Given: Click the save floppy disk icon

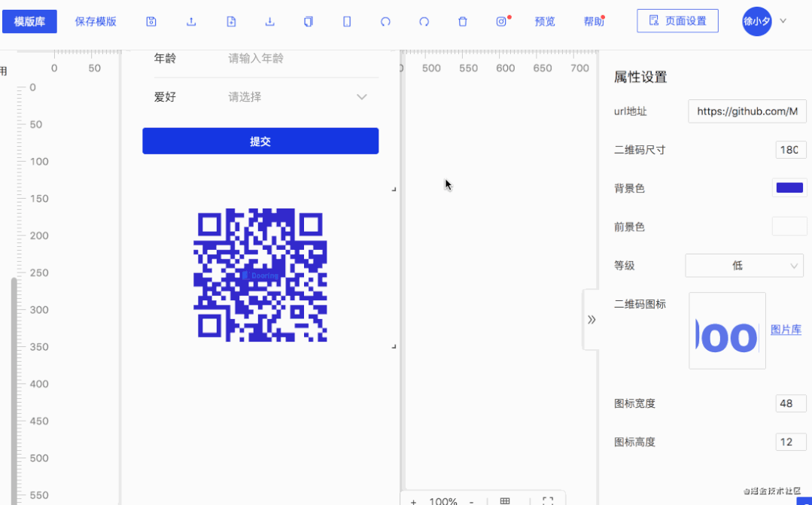Looking at the screenshot, I should pos(151,21).
